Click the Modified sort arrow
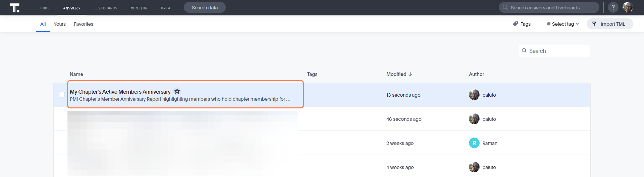Image resolution: width=644 pixels, height=177 pixels. (410, 74)
